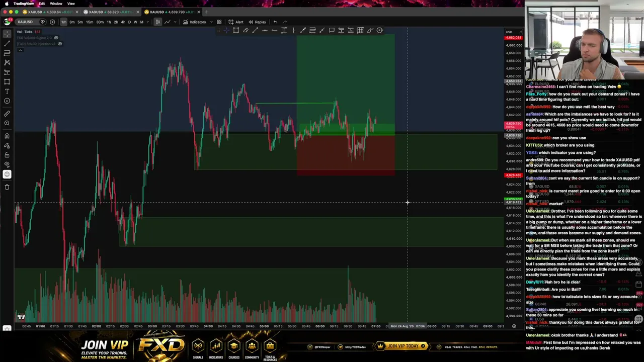Select the 1m timeframe
Viewport: 644px width, 362px height.
pyautogui.click(x=64, y=22)
